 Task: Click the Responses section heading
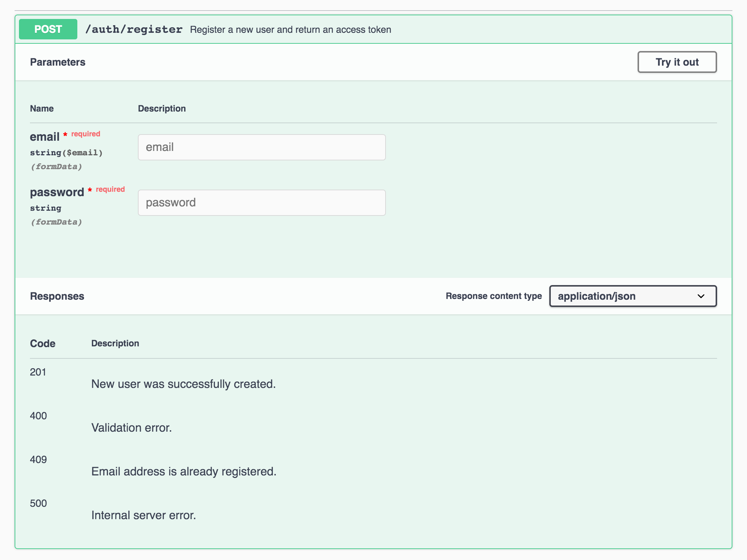click(57, 296)
